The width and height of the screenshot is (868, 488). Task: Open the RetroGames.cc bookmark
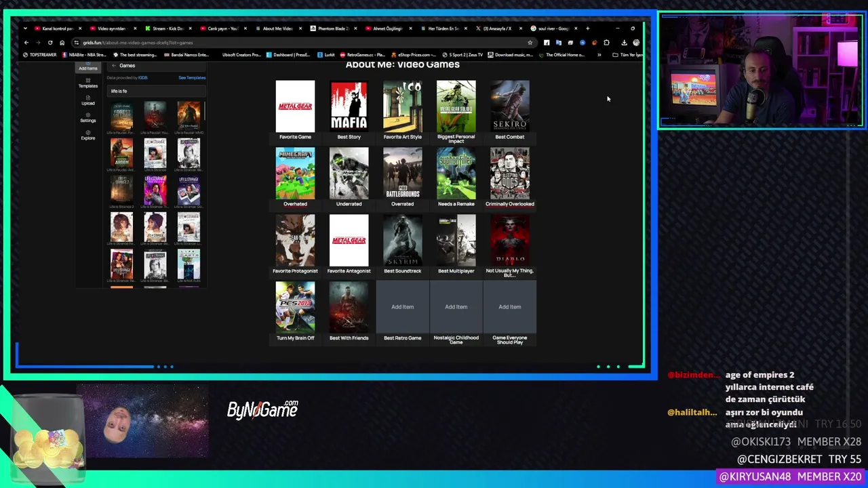363,55
